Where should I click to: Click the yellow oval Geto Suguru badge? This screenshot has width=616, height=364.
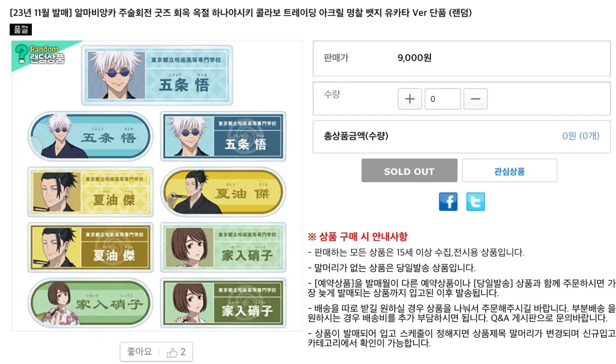[x=223, y=192]
